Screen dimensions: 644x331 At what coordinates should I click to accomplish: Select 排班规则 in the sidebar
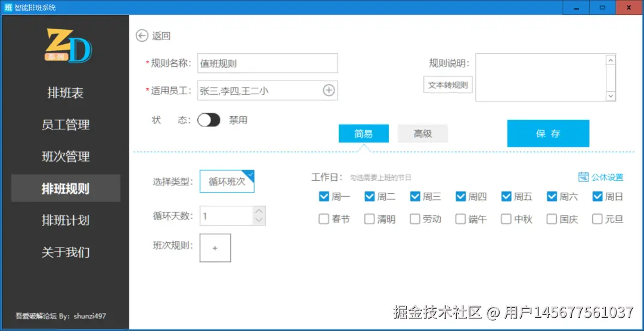point(66,188)
